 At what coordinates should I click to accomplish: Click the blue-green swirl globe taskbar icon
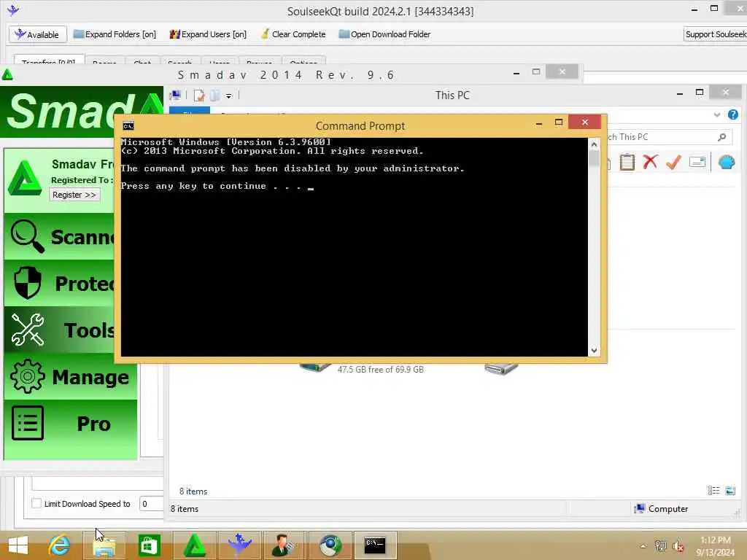(x=330, y=545)
